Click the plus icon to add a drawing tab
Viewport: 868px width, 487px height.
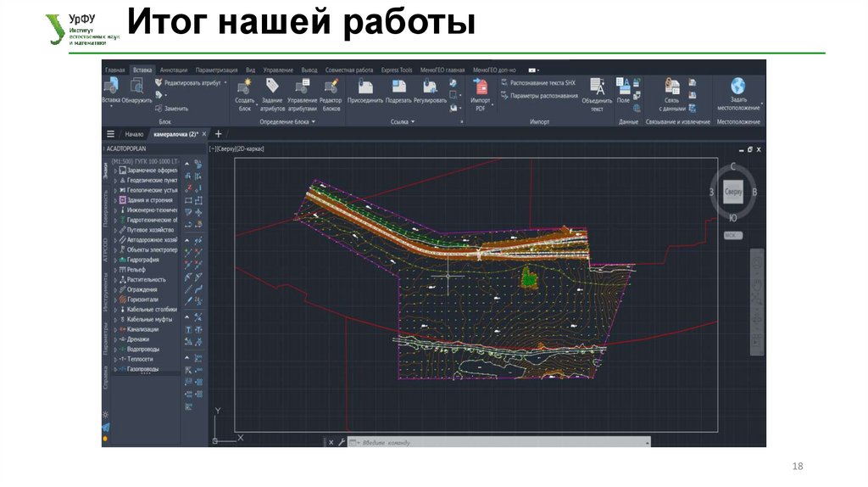tap(218, 133)
